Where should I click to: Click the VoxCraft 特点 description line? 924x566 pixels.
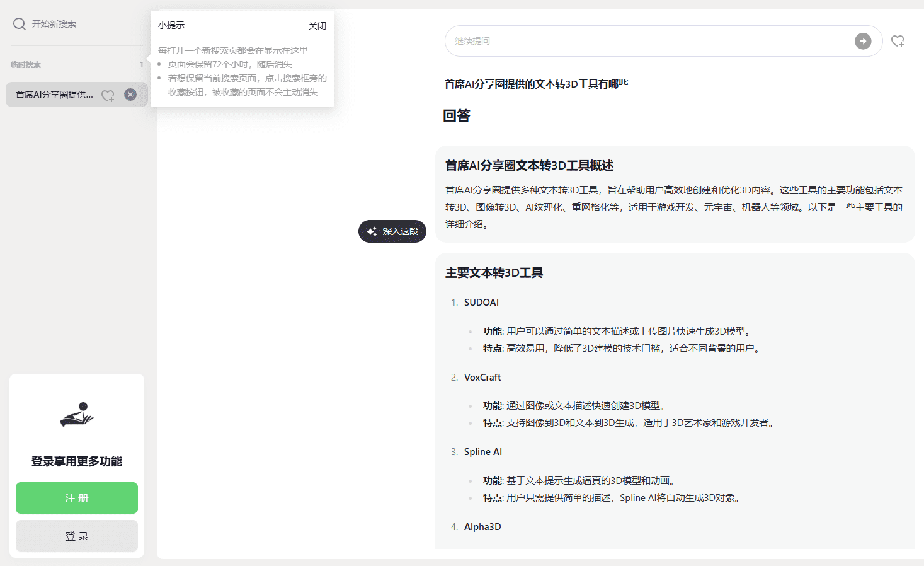pos(630,423)
